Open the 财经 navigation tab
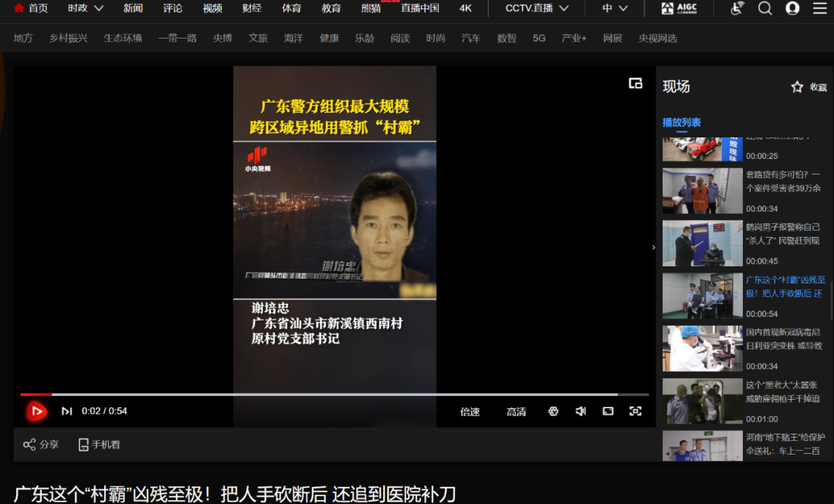The image size is (834, 504). pos(252,8)
